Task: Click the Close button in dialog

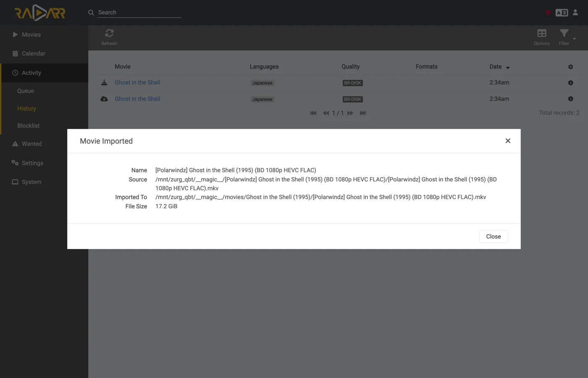Action: tap(493, 236)
